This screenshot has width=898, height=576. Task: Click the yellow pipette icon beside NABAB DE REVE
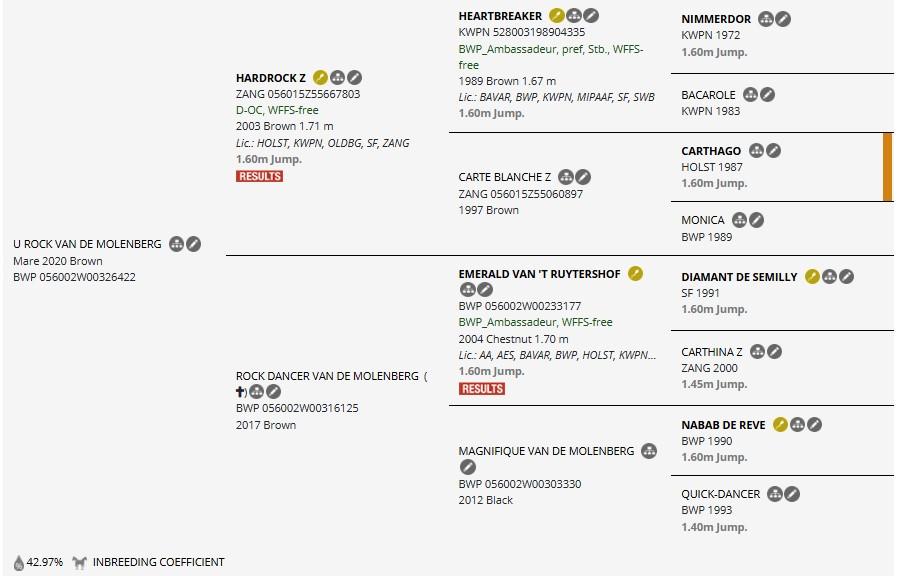780,424
